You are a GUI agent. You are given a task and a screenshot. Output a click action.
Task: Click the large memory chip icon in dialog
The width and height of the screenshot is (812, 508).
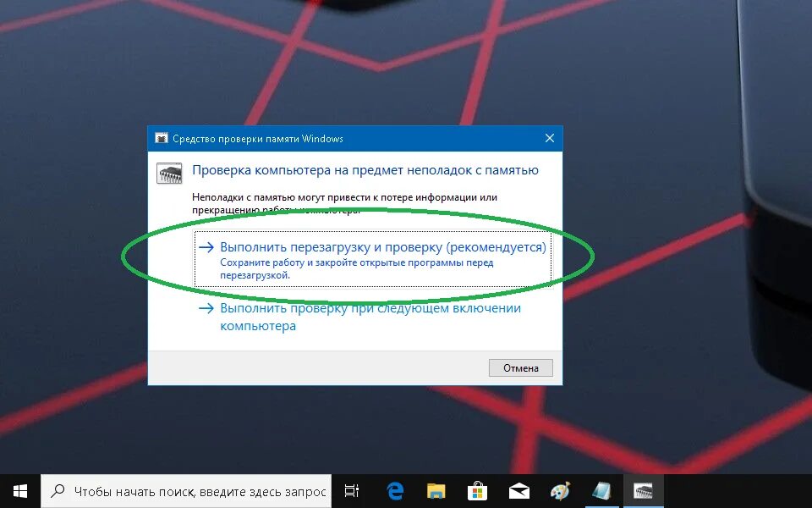coord(169,173)
